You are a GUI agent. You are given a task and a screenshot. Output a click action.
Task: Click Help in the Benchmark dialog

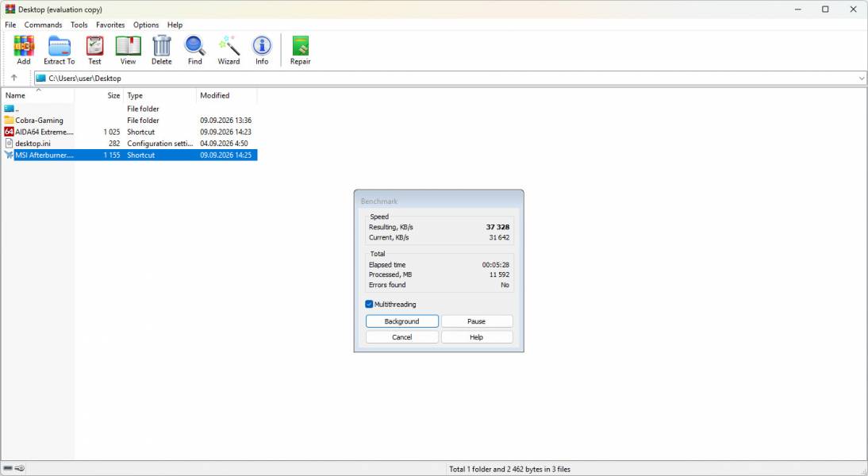(477, 337)
